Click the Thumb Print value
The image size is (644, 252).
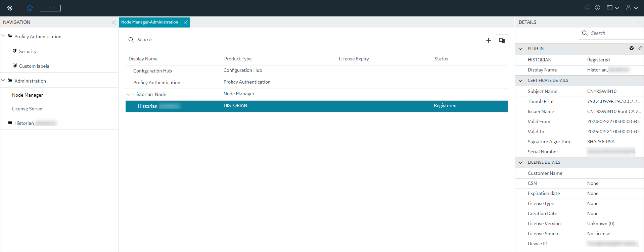614,101
